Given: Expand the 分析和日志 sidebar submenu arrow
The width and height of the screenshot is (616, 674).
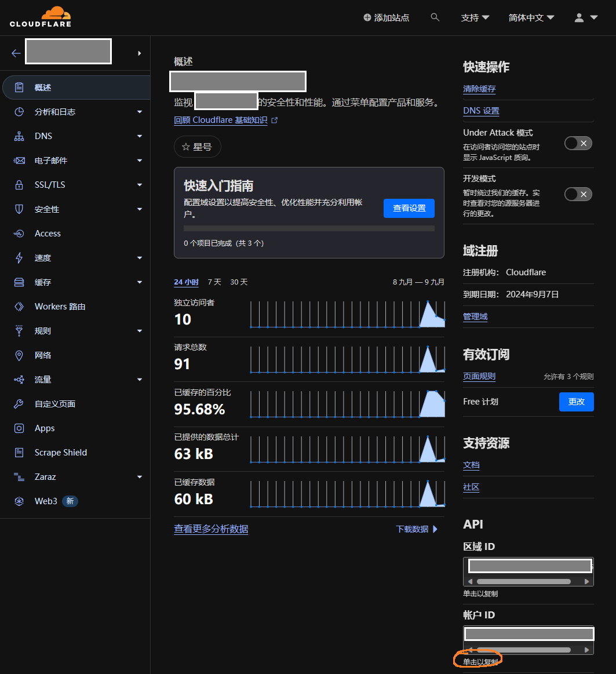Looking at the screenshot, I should pyautogui.click(x=140, y=112).
